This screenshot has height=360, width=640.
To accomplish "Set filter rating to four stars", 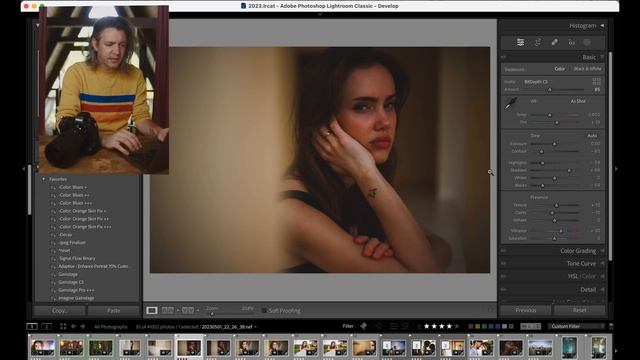I will tap(449, 326).
